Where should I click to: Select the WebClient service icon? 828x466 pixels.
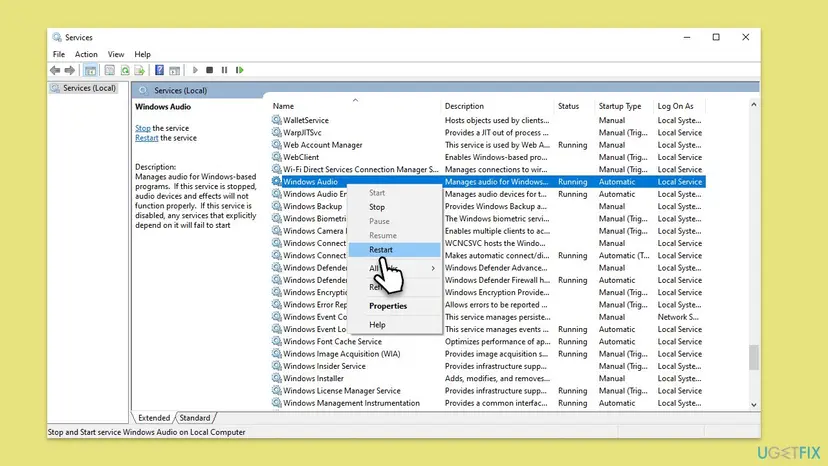277,157
